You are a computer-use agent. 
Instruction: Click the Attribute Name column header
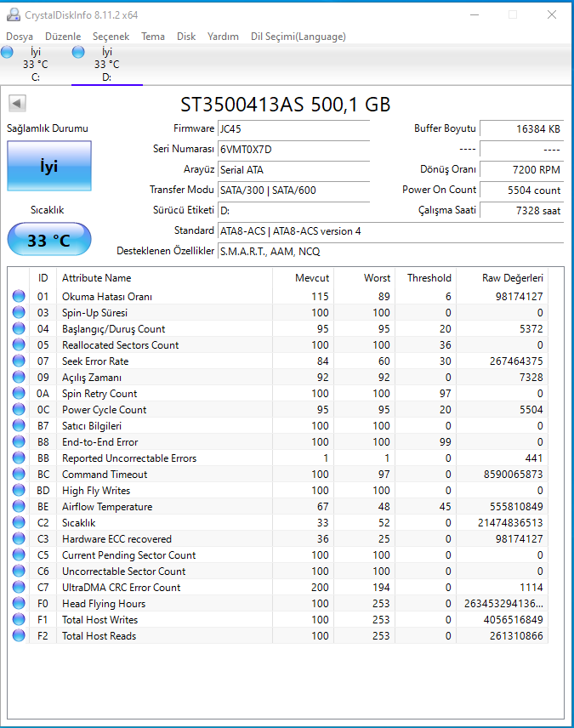[x=164, y=278]
